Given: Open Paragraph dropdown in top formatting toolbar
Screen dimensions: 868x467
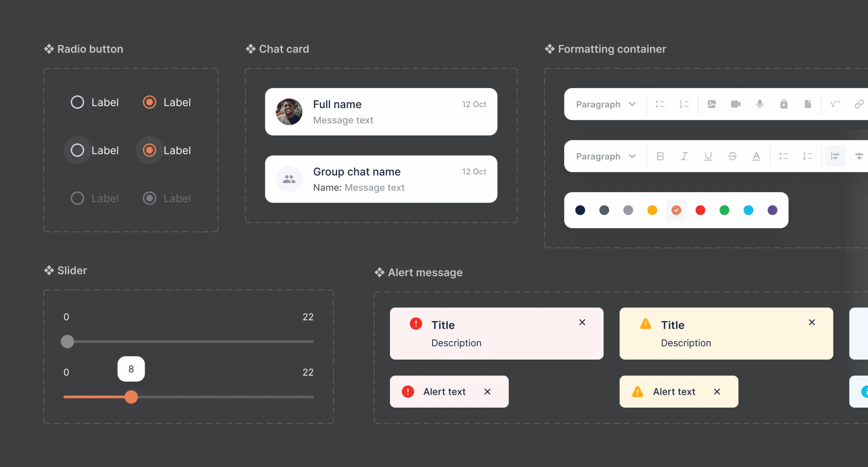Looking at the screenshot, I should [606, 104].
